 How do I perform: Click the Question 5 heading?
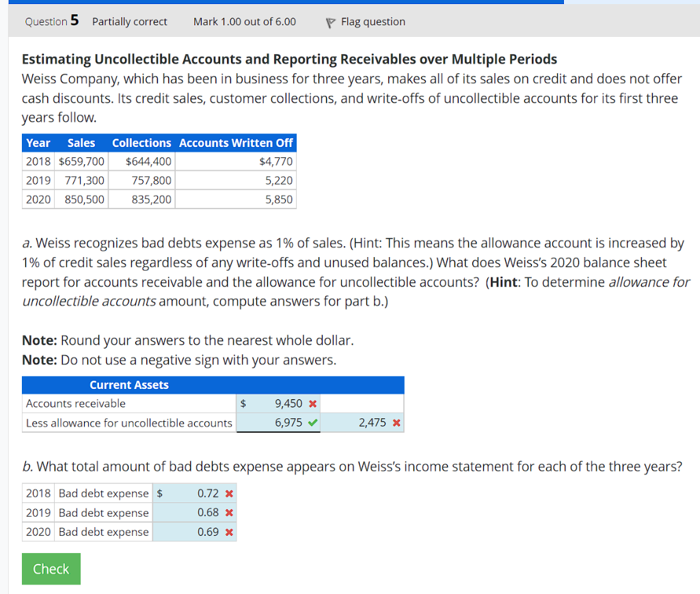[x=51, y=21]
